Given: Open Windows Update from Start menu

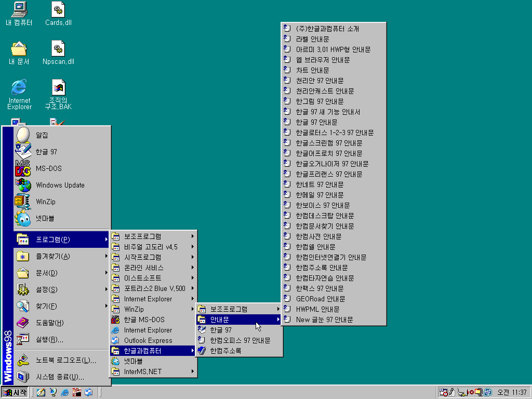Looking at the screenshot, I should [62, 185].
